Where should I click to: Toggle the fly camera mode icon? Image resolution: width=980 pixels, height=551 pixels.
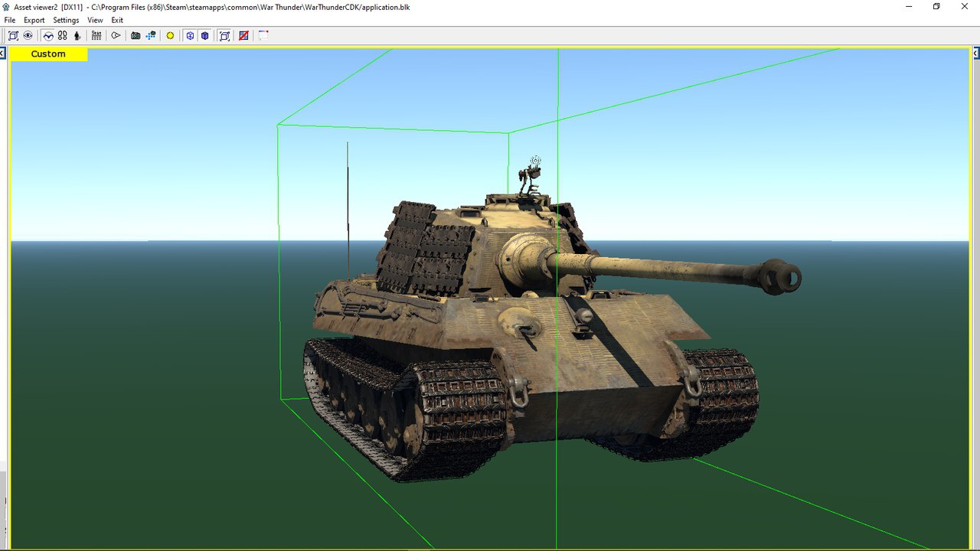coord(48,36)
